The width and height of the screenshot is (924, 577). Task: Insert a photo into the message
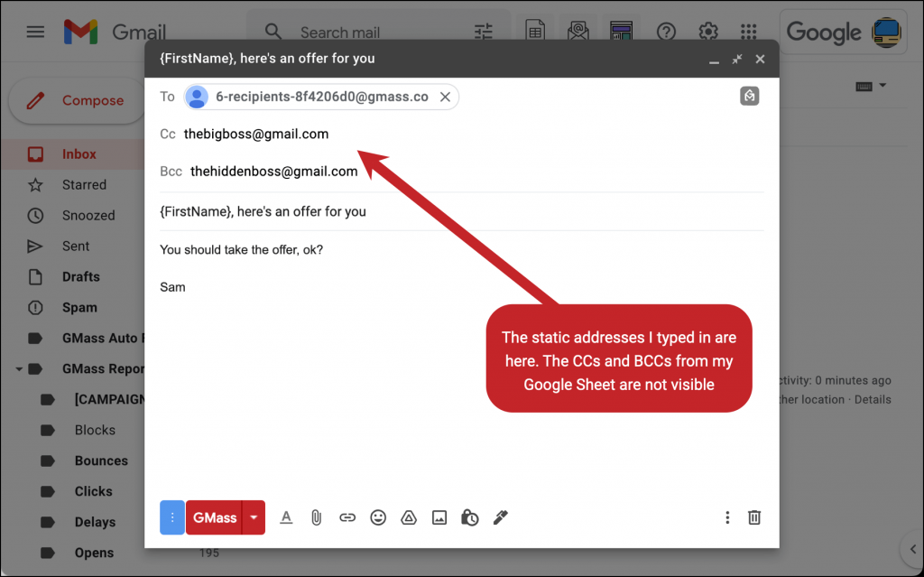click(x=439, y=517)
